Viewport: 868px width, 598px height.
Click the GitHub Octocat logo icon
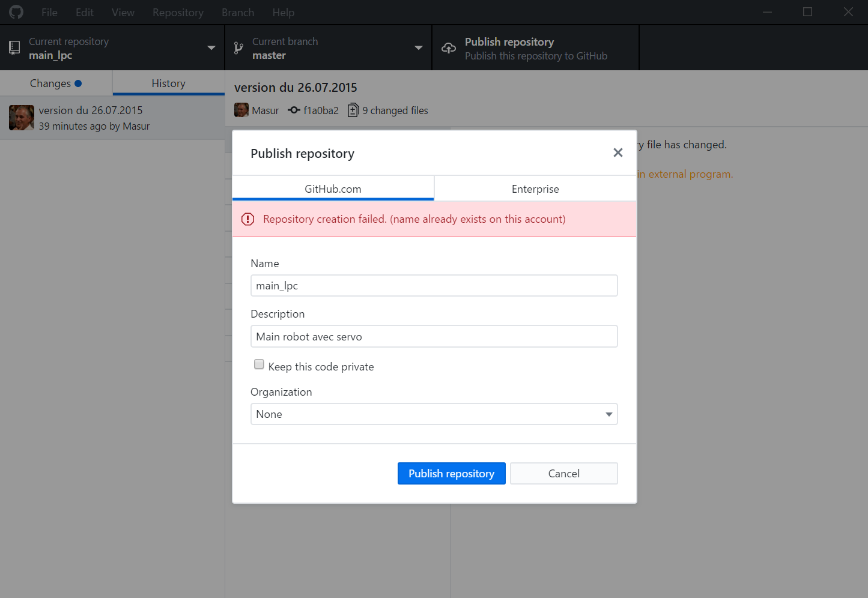tap(16, 12)
